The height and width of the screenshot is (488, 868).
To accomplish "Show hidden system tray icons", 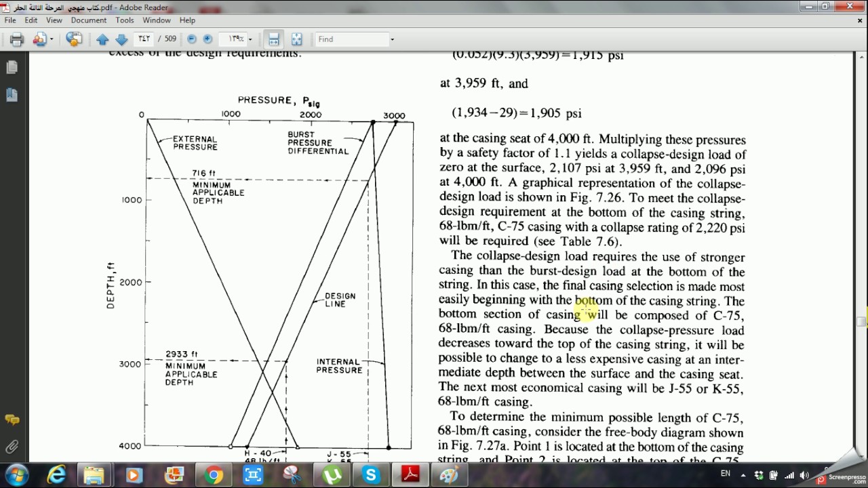I will pyautogui.click(x=743, y=475).
